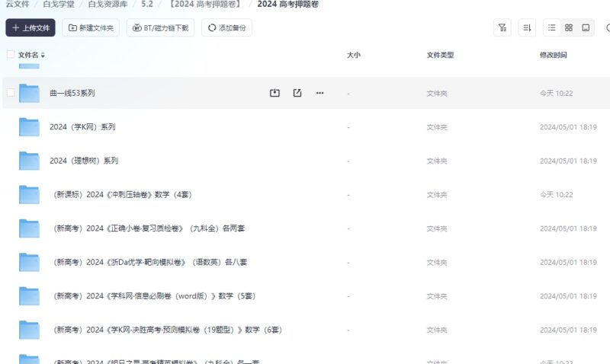Click modified date of 2024（理想树）系列

[x=568, y=161]
